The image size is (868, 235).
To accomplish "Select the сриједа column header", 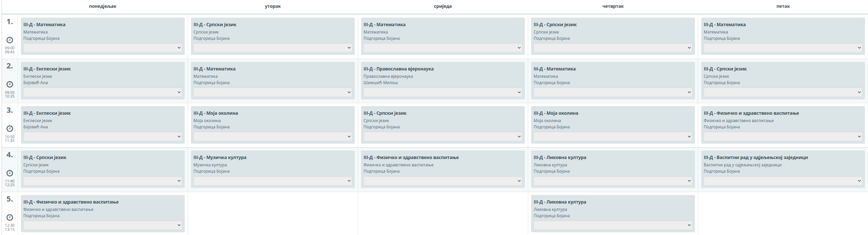I will (442, 6).
